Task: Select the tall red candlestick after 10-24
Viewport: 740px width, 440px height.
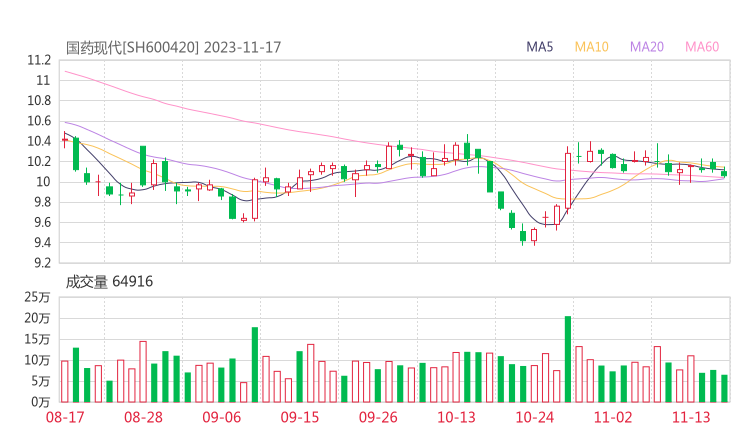Action: (568, 180)
